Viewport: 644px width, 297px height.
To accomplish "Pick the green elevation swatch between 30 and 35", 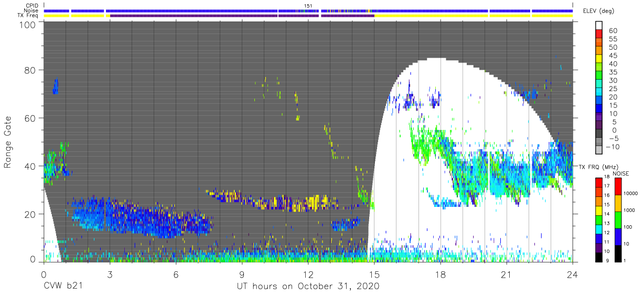I will 600,76.
